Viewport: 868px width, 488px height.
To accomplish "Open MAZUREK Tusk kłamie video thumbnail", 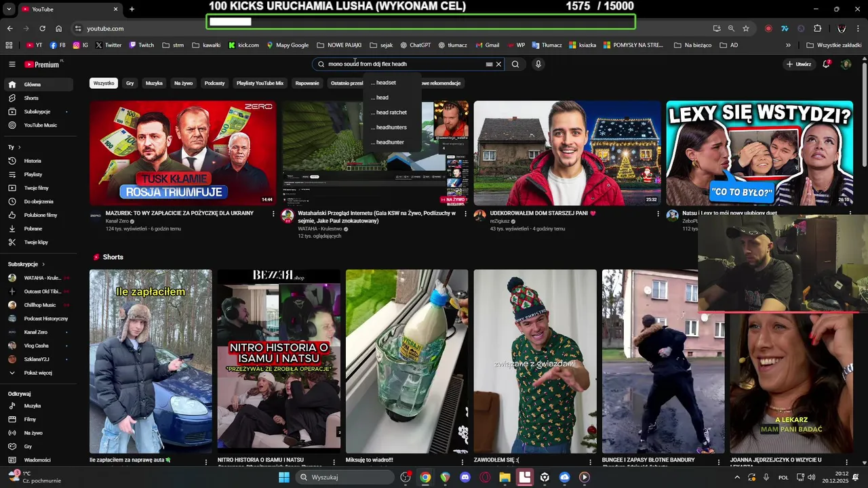I will pyautogui.click(x=183, y=153).
